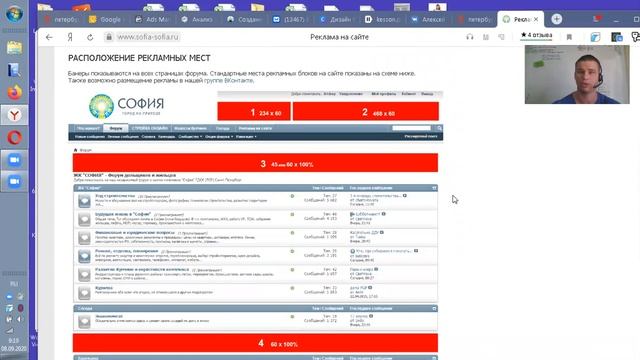Click the 'Курилка' forum status icon
Image resolution: width=640 pixels, height=360 pixels.
point(84,293)
